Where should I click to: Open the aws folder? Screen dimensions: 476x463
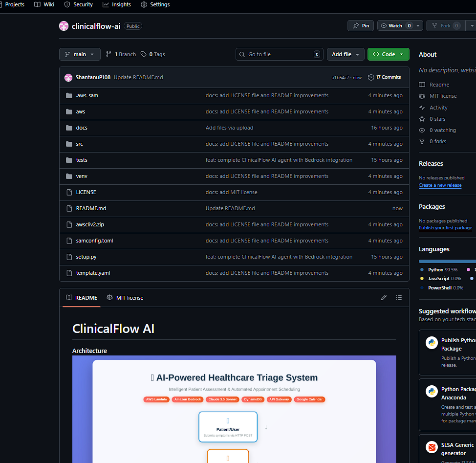(x=81, y=111)
